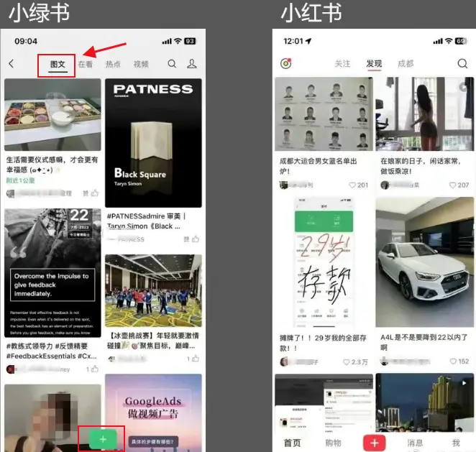Viewport: 476px width, 452px height.
Task: Open the profile icon in 小绿书 header
Action: point(192,64)
